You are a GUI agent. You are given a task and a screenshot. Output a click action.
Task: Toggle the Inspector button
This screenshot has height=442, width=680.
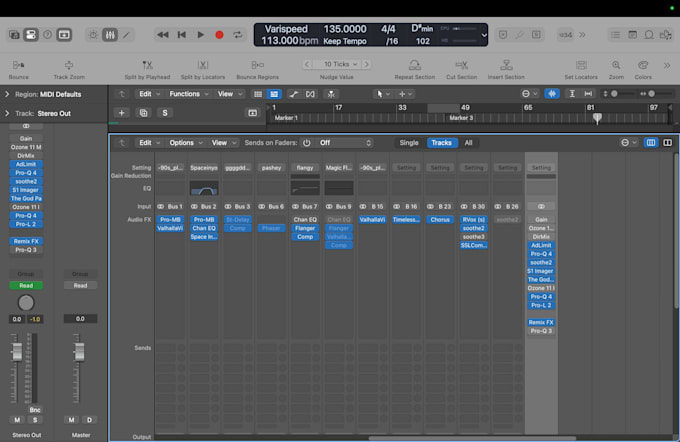point(31,35)
